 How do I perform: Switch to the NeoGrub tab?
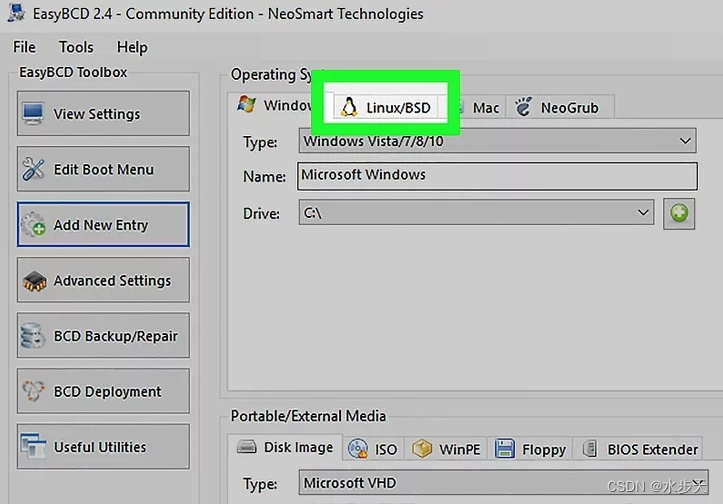point(560,107)
